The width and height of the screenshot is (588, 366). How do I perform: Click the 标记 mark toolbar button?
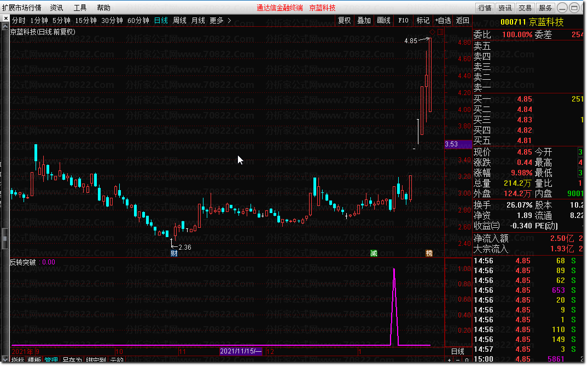(423, 20)
